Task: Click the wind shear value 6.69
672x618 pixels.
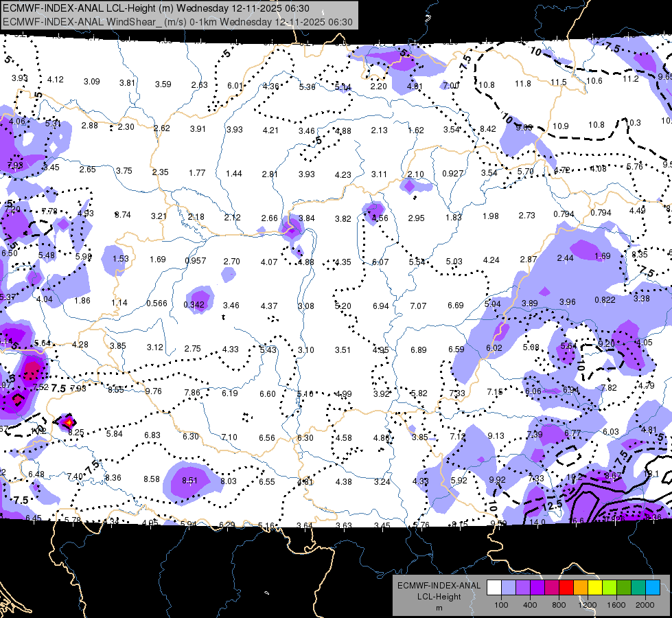Action: tap(456, 306)
